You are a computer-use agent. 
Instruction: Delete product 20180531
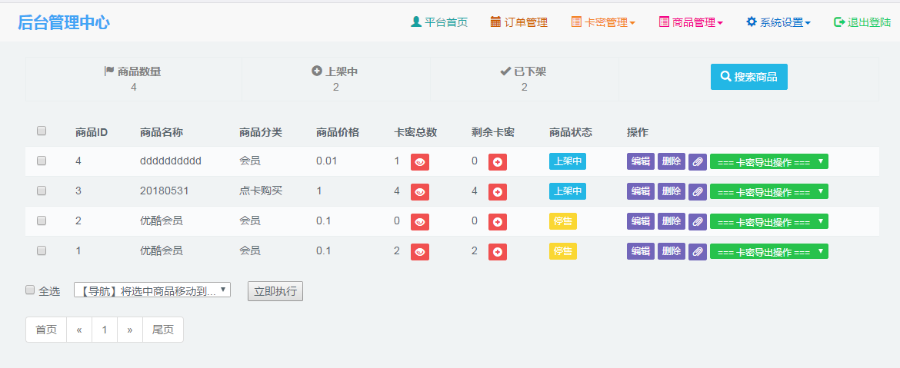pos(672,192)
